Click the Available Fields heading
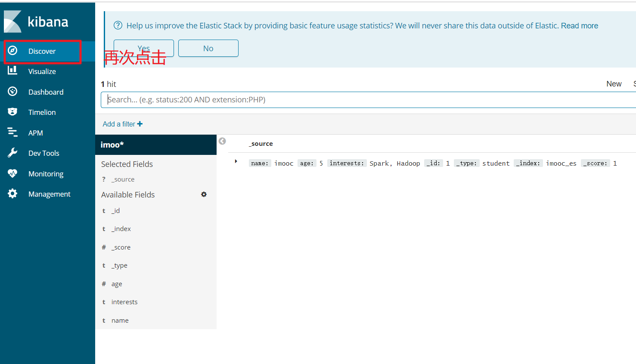Viewport: 636px width, 364px height. point(128,194)
